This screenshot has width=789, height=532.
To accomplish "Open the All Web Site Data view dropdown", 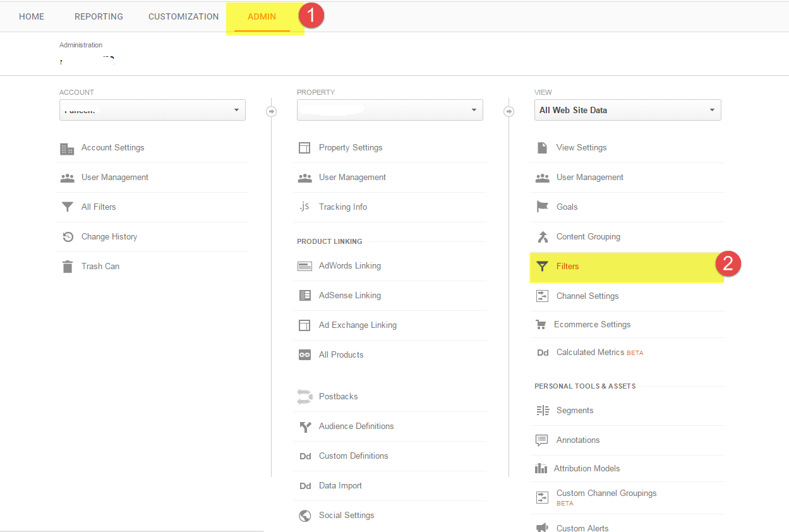I will click(627, 110).
